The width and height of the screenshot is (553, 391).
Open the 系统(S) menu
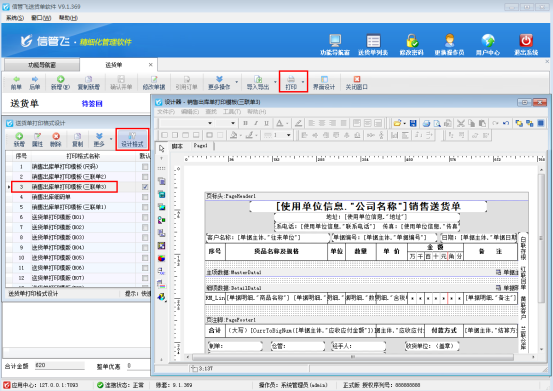click(15, 18)
